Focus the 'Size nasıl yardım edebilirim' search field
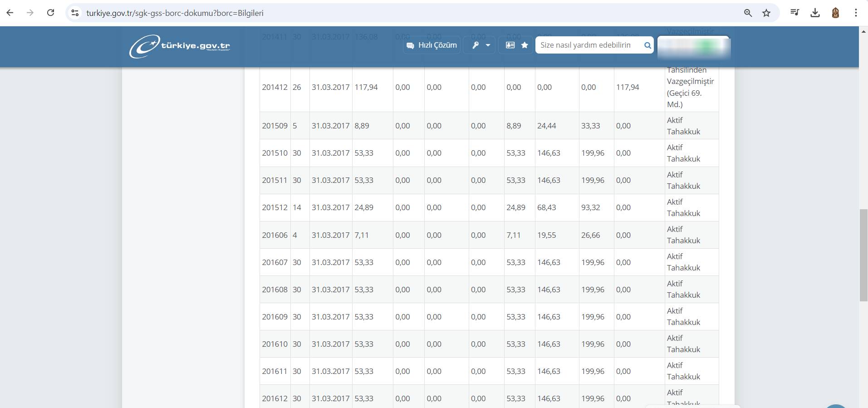 tap(589, 45)
